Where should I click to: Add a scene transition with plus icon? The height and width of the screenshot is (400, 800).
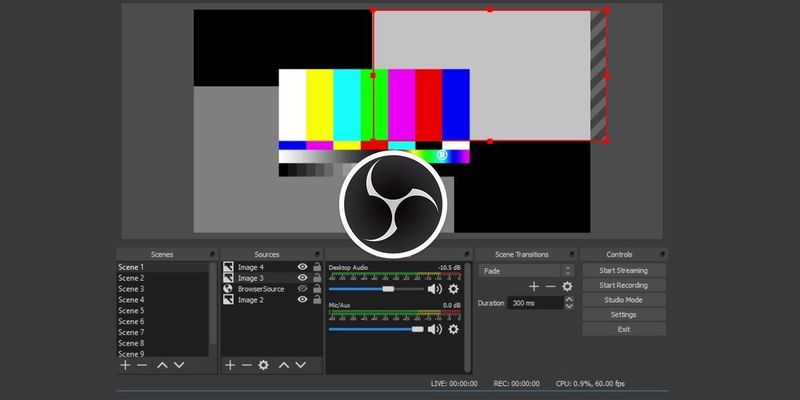point(534,286)
